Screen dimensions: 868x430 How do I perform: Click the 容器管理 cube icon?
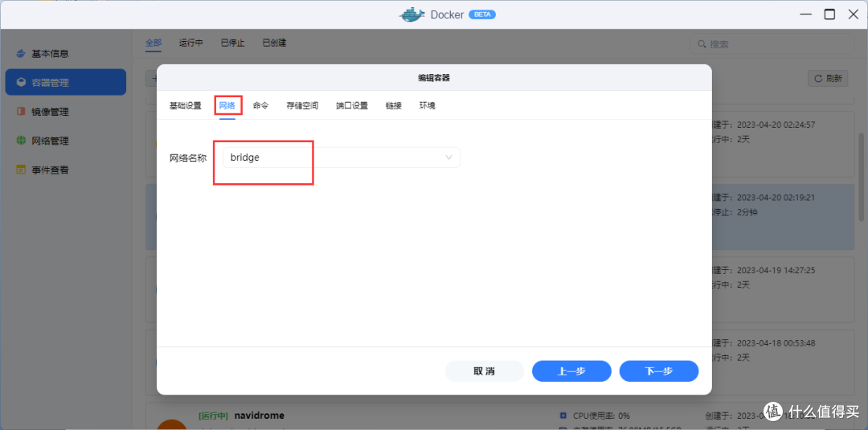21,83
